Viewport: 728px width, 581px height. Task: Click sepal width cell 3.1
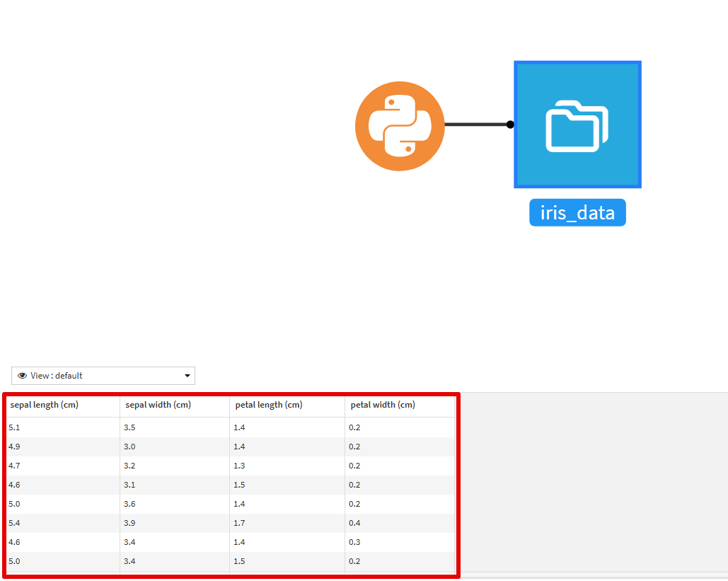point(175,484)
